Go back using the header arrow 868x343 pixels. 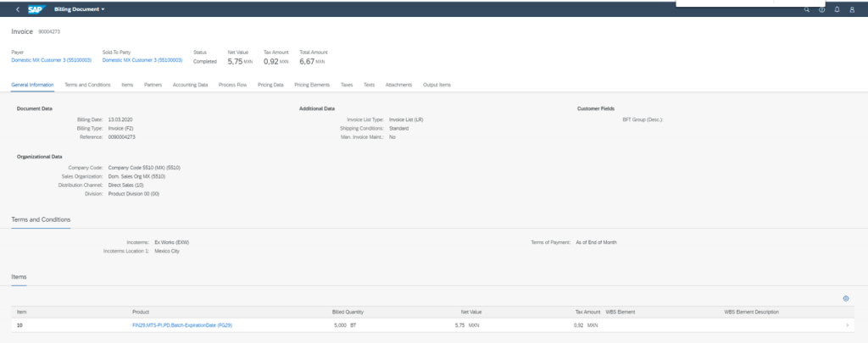[x=18, y=9]
